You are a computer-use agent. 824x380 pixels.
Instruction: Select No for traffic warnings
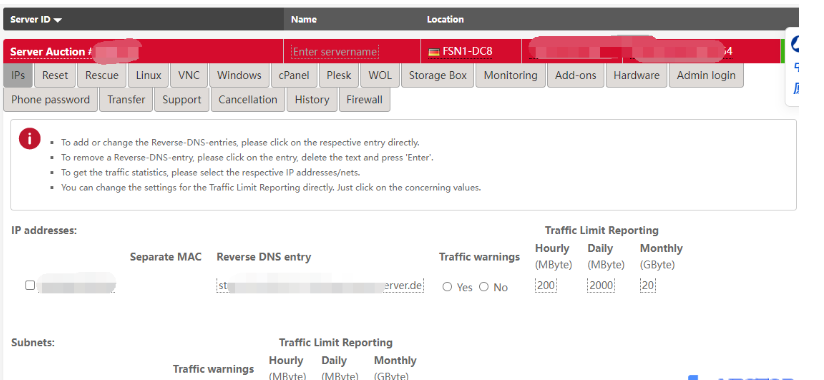tap(484, 287)
